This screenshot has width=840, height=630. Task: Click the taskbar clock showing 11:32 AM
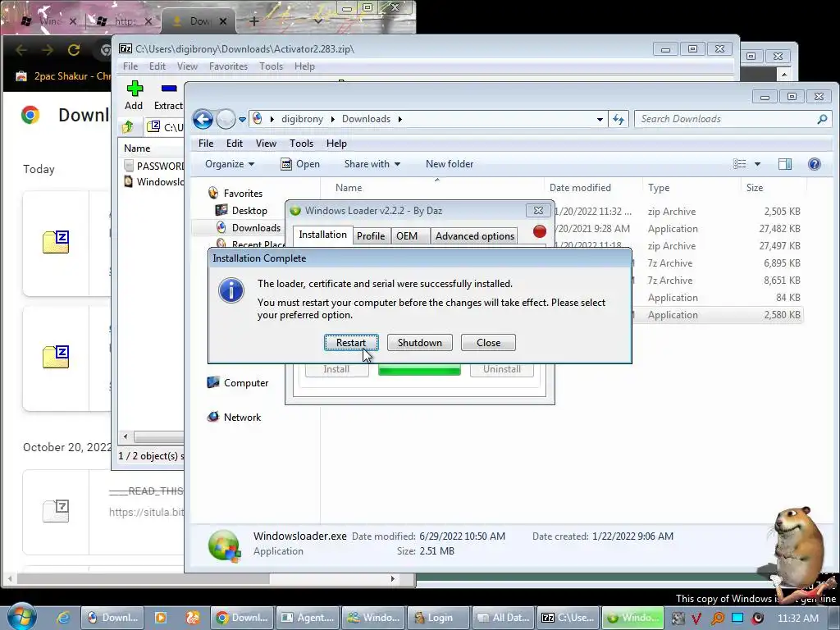point(798,618)
